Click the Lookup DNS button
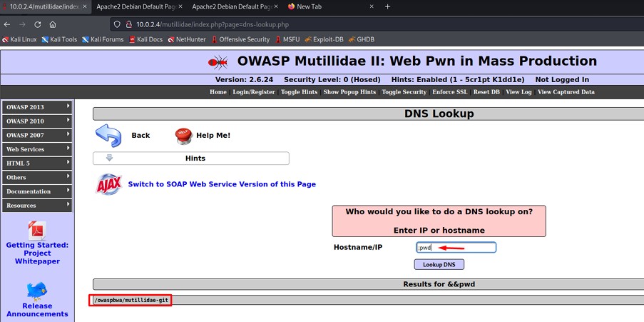 (439, 264)
